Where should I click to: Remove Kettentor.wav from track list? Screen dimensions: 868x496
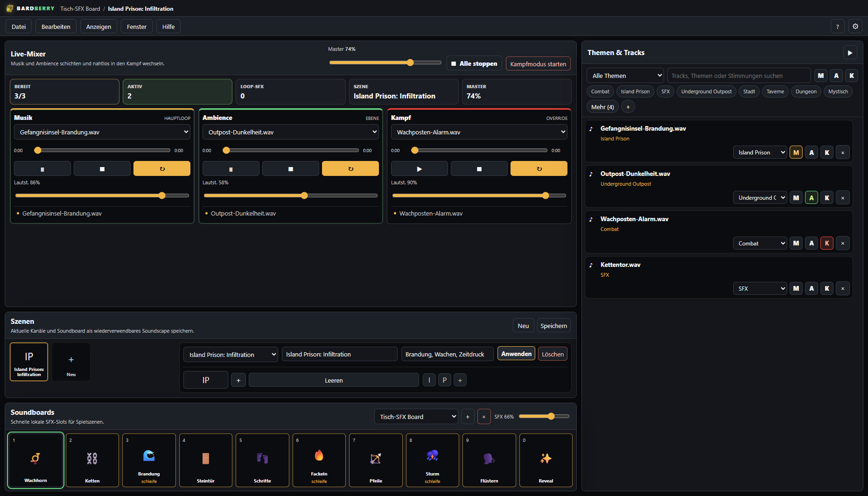(x=843, y=289)
